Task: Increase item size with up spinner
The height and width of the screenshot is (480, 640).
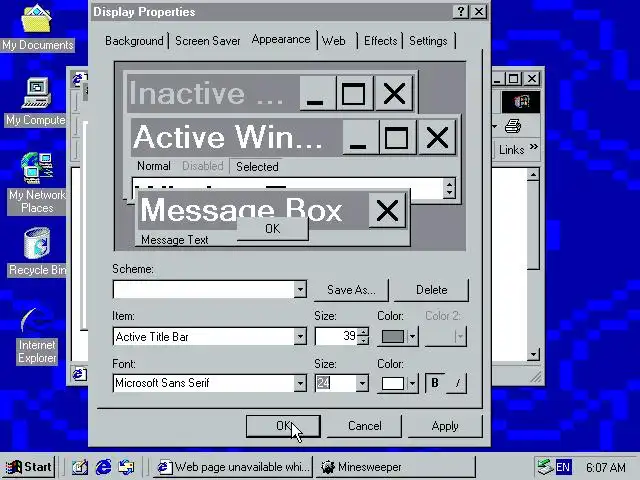Action: click(363, 332)
